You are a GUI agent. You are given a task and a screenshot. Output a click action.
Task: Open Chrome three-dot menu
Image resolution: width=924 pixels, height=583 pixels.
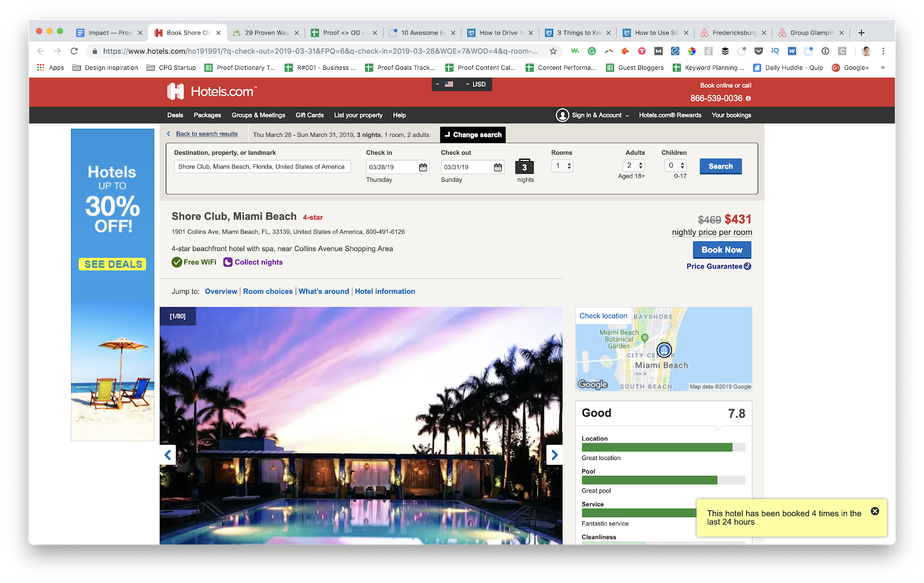pyautogui.click(x=883, y=51)
